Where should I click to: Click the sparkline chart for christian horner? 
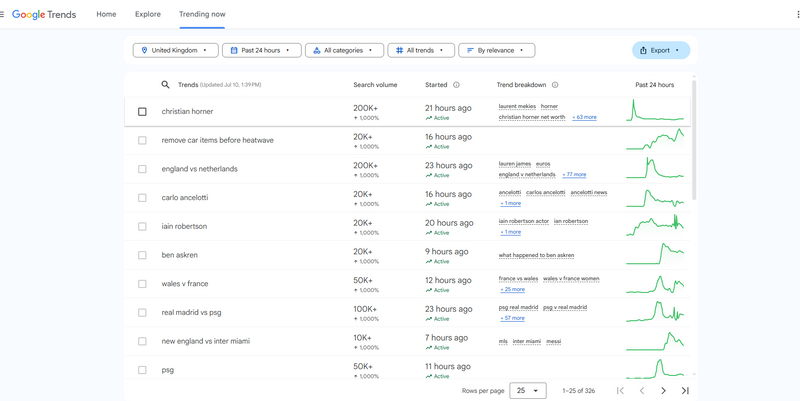(655, 110)
